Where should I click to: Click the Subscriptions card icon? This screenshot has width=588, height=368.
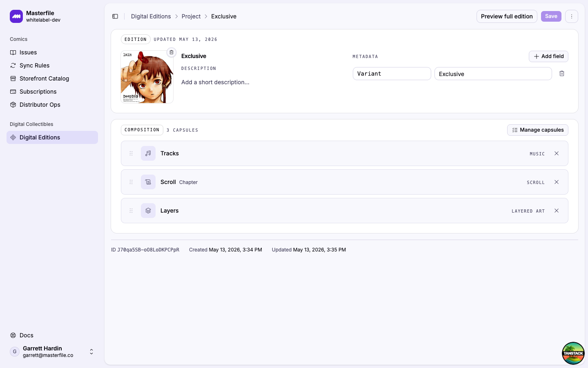pyautogui.click(x=13, y=92)
